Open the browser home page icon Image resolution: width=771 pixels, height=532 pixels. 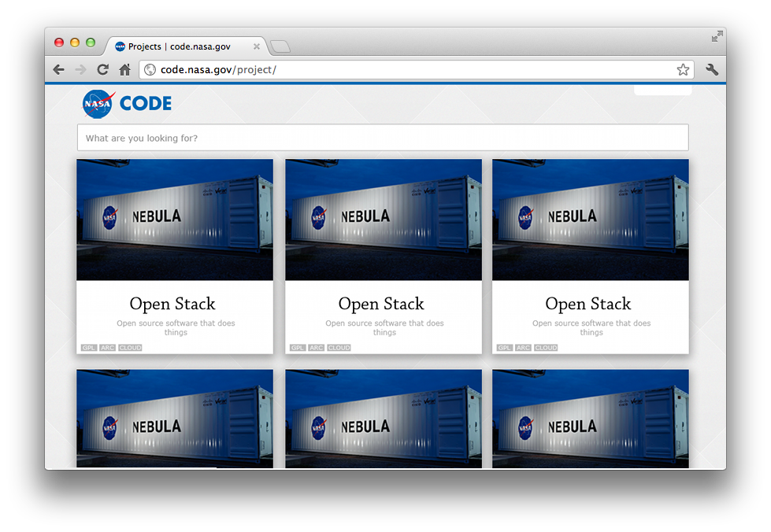125,70
